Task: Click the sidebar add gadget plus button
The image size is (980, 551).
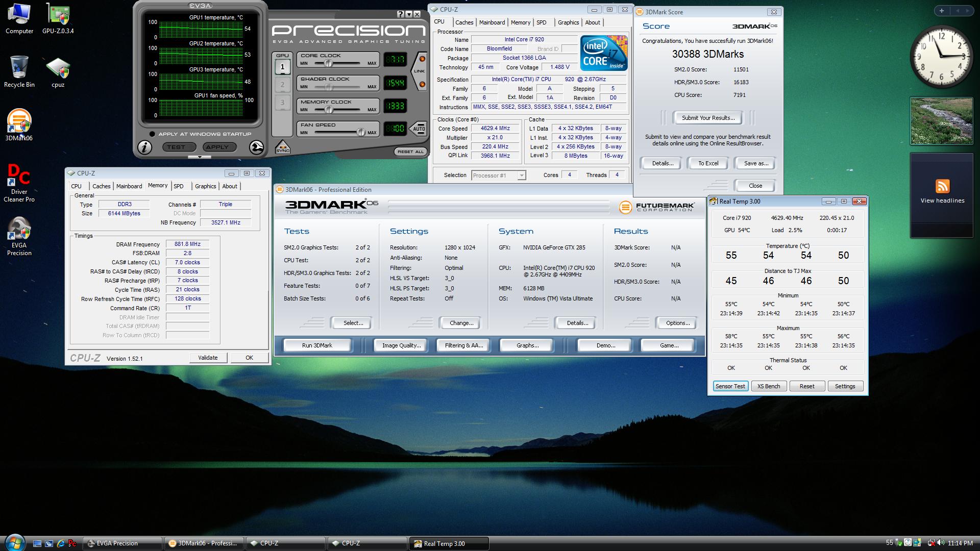Action: coord(941,10)
